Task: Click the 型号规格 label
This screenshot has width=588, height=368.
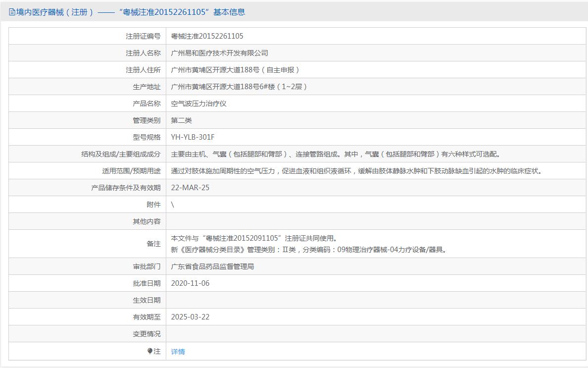Action: tap(147, 137)
